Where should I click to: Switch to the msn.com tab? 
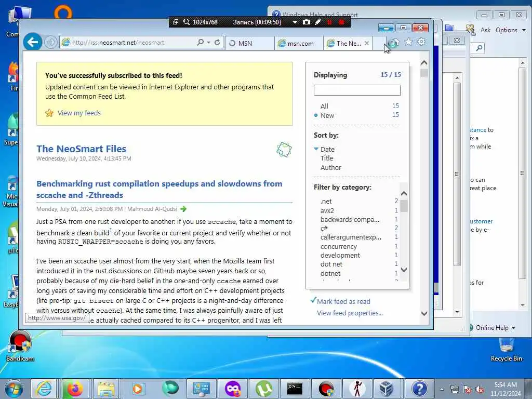tap(299, 44)
